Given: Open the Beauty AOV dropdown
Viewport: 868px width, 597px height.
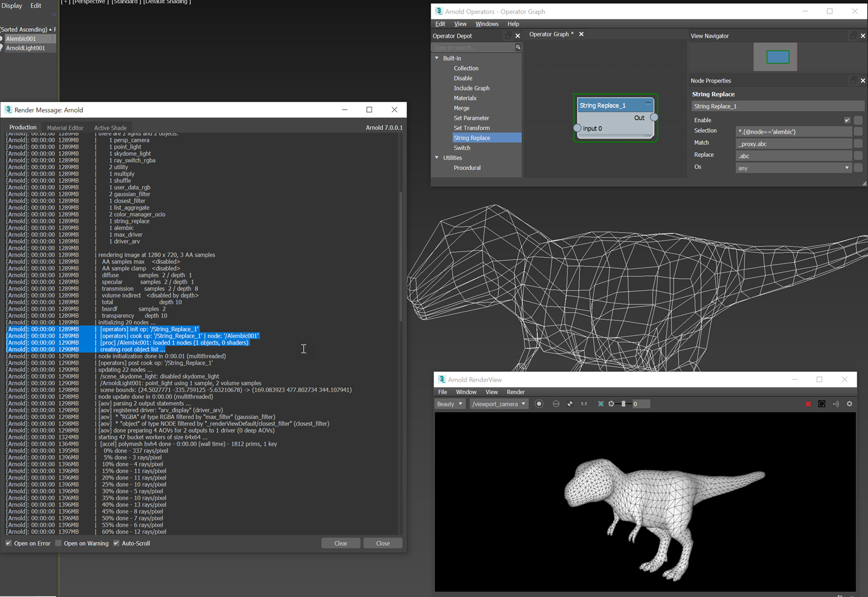Looking at the screenshot, I should click(x=450, y=404).
